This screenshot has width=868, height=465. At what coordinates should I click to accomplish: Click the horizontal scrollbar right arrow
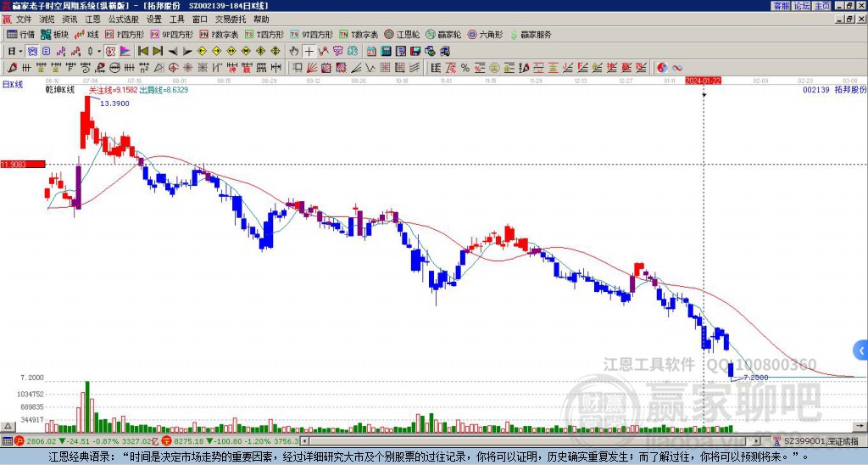757,441
